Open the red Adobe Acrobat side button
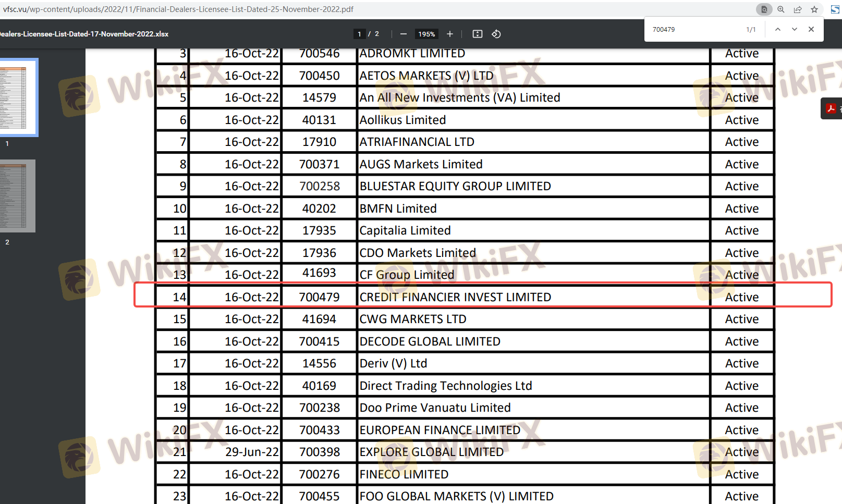Viewport: 842px width, 504px height. point(831,108)
